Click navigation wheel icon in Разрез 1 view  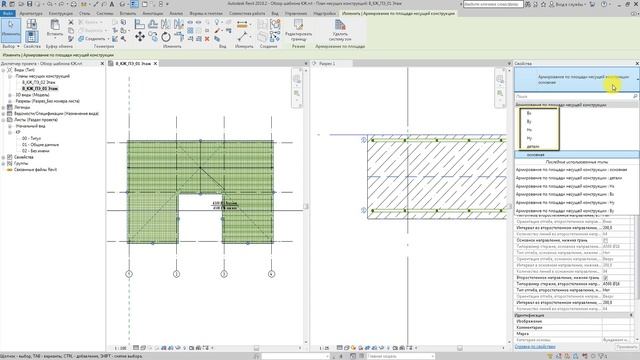500,79
